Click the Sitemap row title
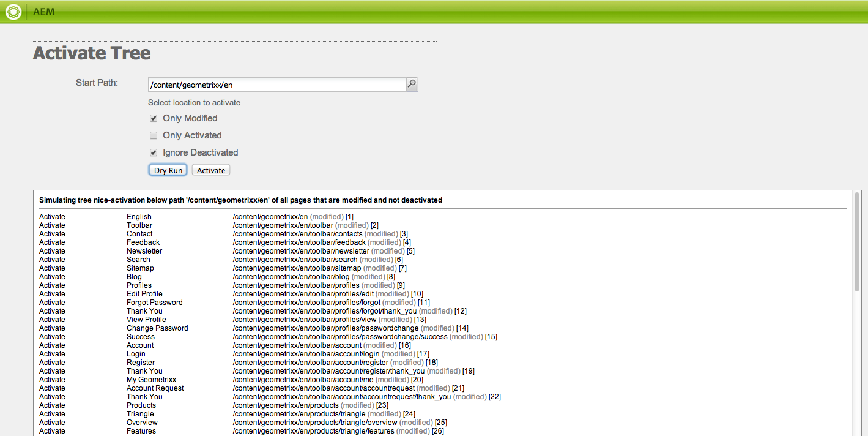868x436 pixels. 140,268
